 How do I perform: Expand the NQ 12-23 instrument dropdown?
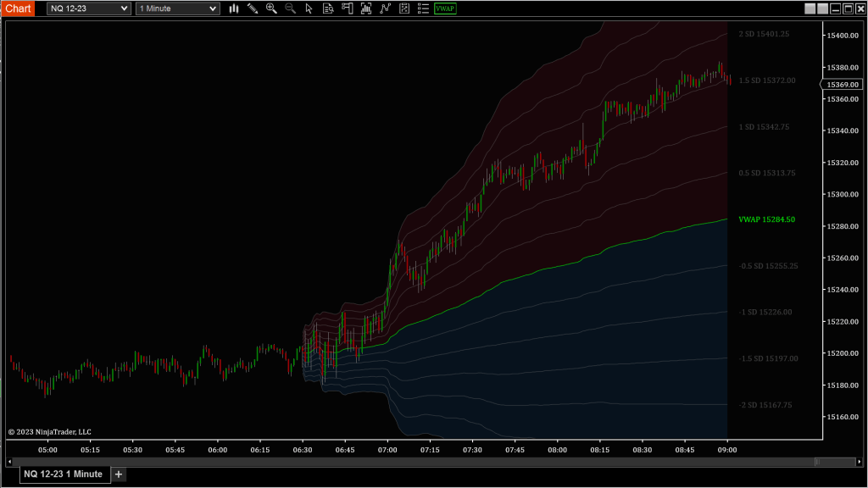[89, 8]
